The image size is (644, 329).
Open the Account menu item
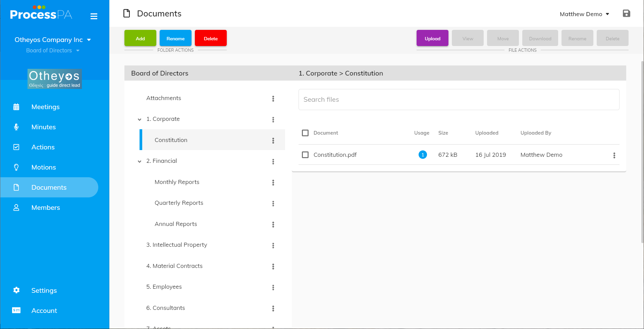coord(44,311)
